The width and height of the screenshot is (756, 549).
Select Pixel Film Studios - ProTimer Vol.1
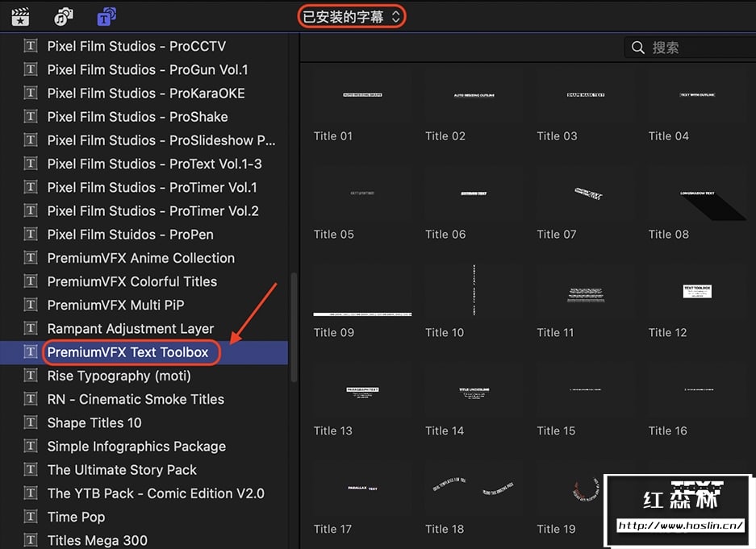click(152, 187)
